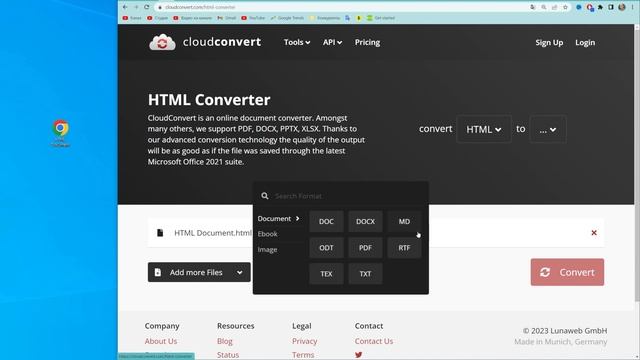
Task: Open Google Chrome from the desktop shortcut
Action: 61,133
